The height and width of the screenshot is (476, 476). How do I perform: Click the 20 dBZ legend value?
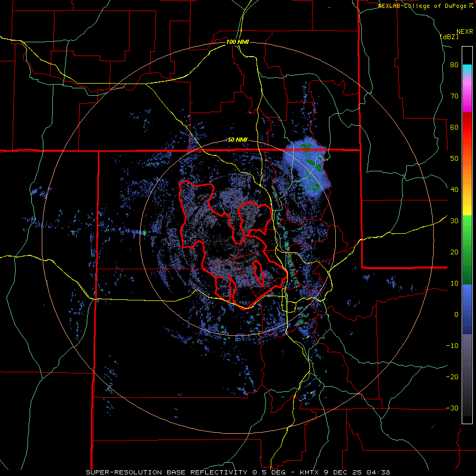pyautogui.click(x=454, y=252)
